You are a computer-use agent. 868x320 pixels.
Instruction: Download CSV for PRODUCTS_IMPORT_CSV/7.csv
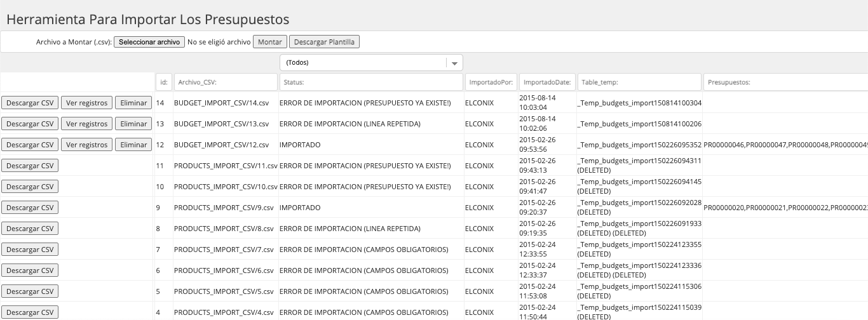(x=30, y=250)
